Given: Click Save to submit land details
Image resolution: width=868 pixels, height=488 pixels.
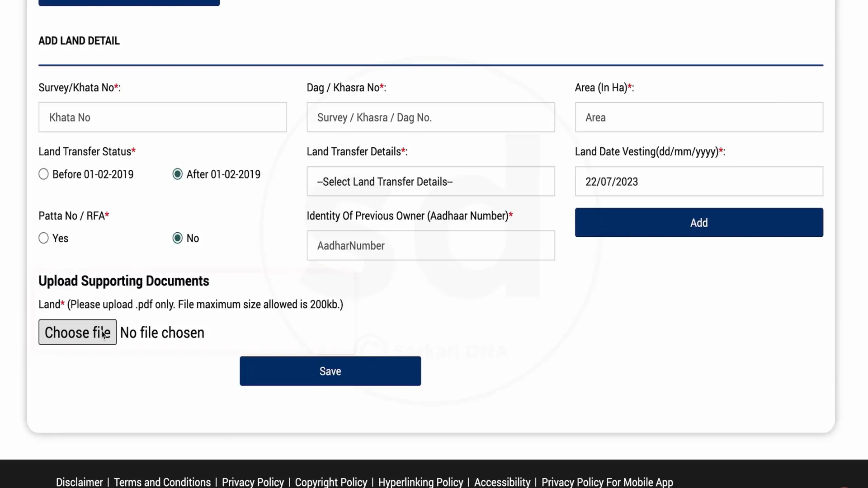Looking at the screenshot, I should [x=330, y=371].
